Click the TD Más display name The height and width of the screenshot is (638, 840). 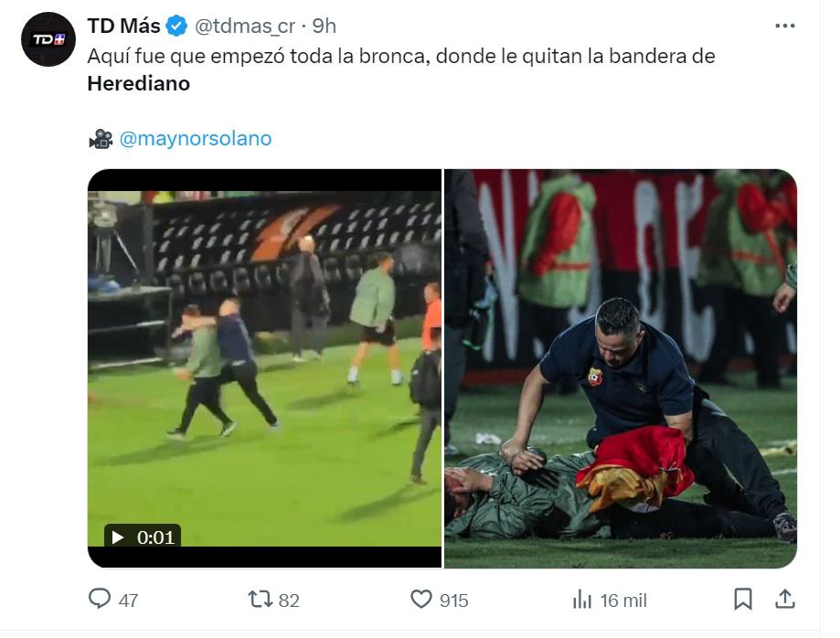point(123,26)
